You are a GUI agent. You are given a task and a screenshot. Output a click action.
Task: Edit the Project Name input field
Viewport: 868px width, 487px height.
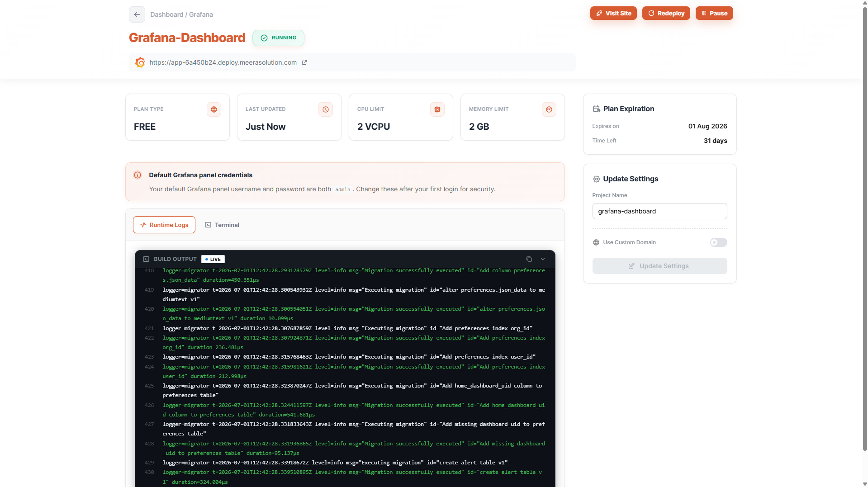pyautogui.click(x=659, y=211)
